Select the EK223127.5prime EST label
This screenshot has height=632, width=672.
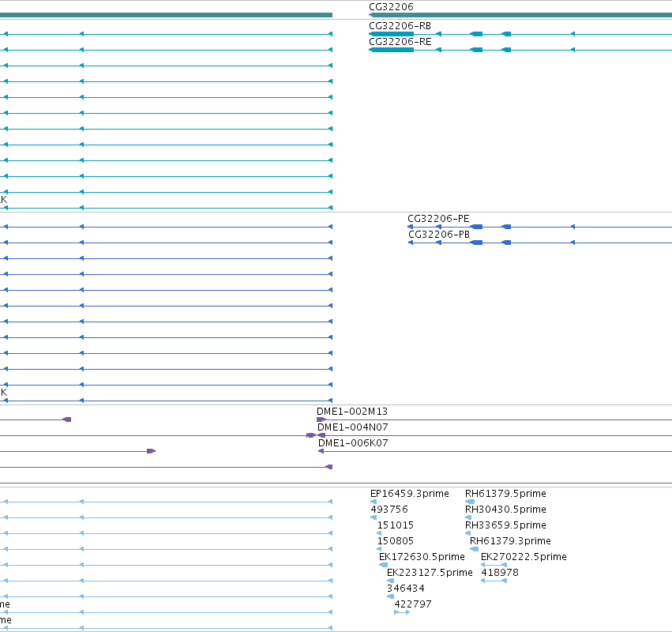[430, 573]
